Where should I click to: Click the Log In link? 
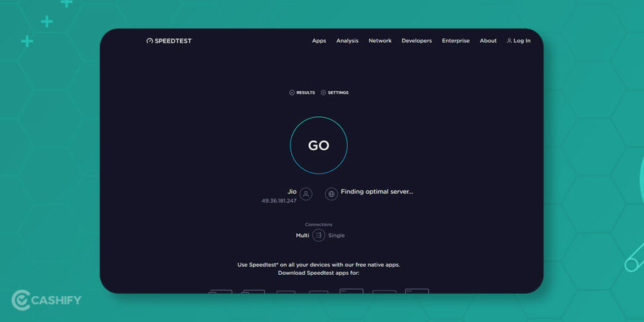click(x=518, y=41)
